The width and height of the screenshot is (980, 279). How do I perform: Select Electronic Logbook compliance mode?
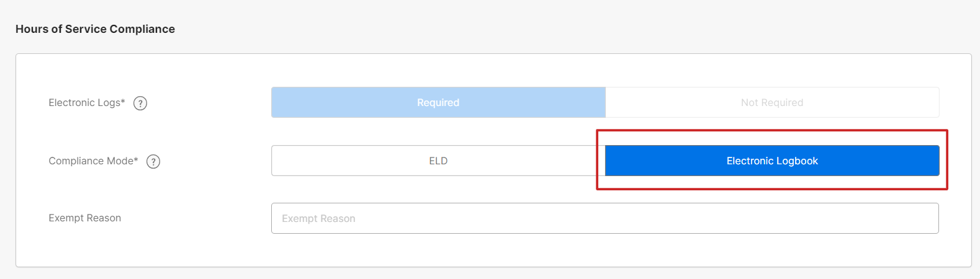click(772, 161)
